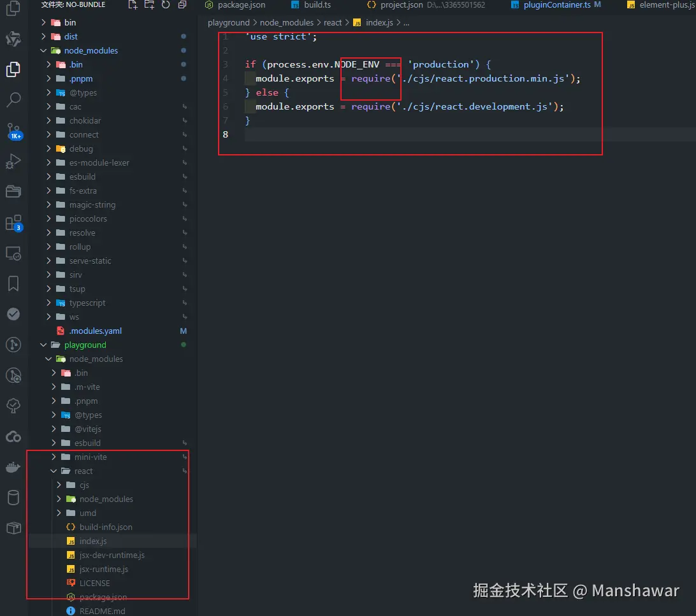The image size is (696, 616).
Task: Open the Bookmarks view icon
Action: point(13,283)
